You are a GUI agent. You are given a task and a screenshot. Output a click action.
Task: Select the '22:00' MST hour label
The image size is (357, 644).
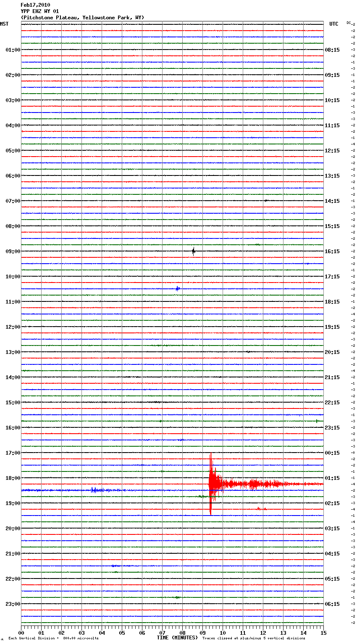point(13,579)
